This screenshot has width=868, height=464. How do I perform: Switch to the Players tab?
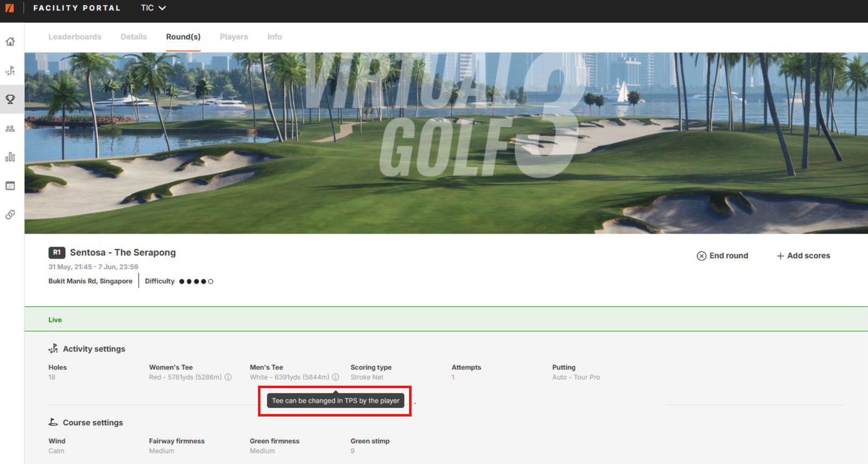click(234, 37)
